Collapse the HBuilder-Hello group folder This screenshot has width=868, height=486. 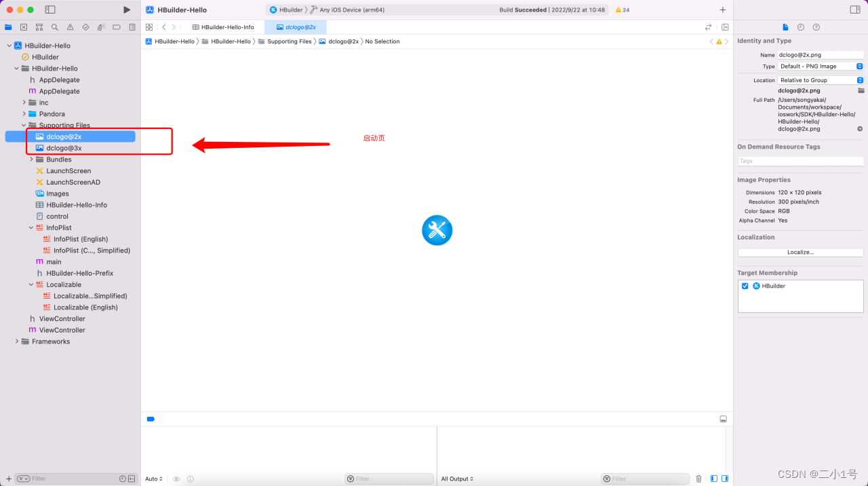16,69
